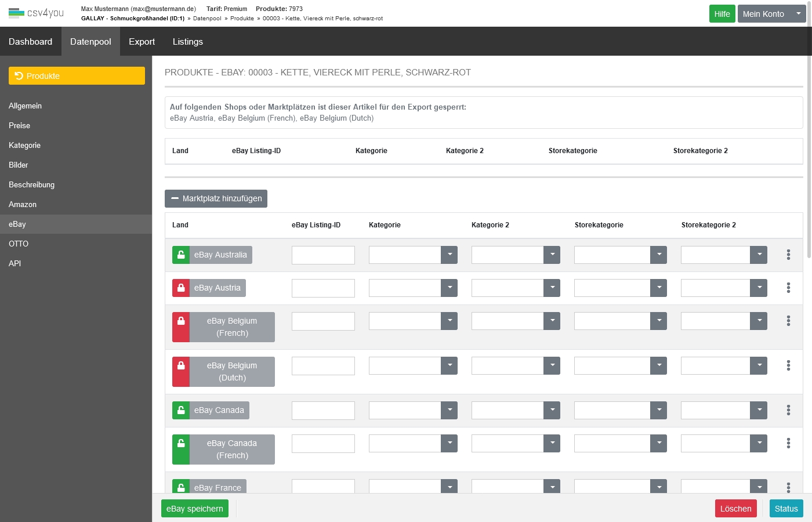
Task: Focus eBay Listing-ID field for eBay Canada
Action: point(323,411)
